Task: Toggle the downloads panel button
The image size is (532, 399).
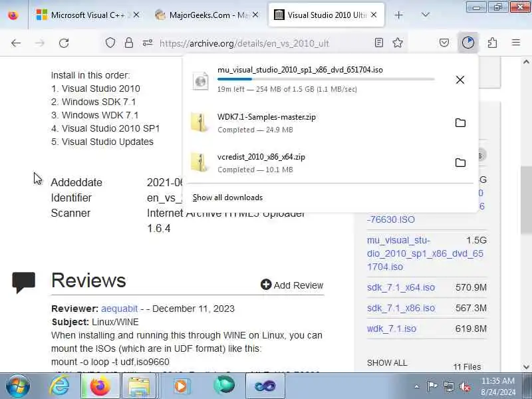Action: point(468,43)
